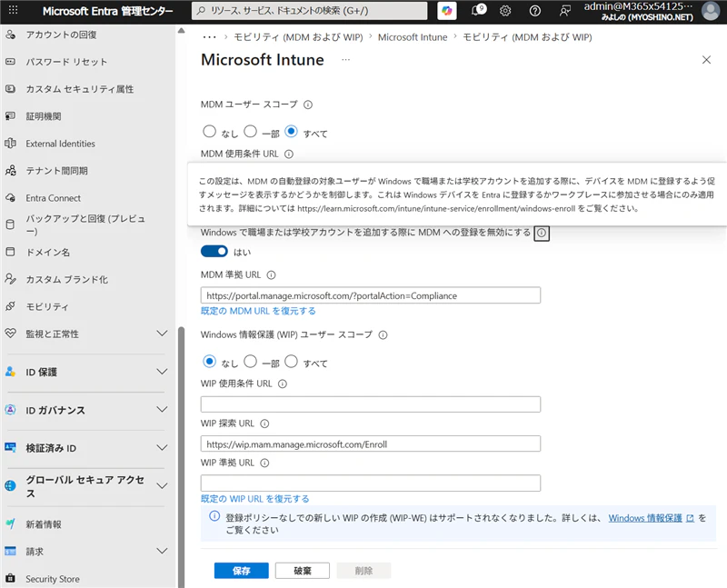727x588 pixels.
Task: Show info for MDM ユーザー スコープ
Action: click(308, 105)
